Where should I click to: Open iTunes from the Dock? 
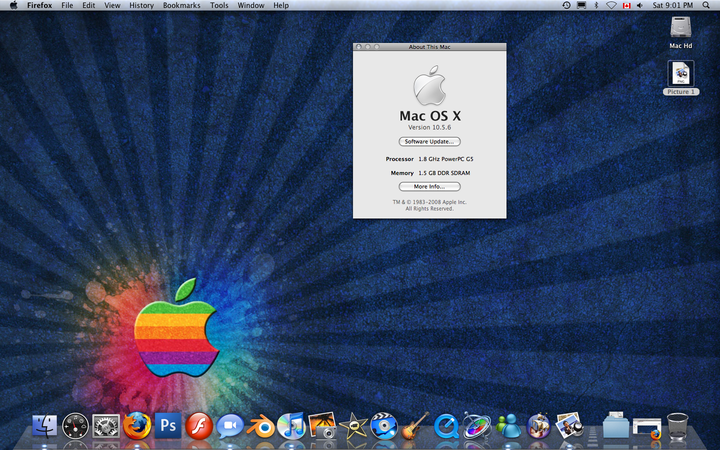coord(291,426)
